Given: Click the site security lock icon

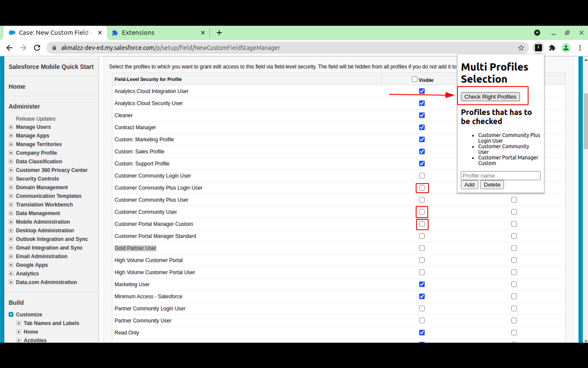Looking at the screenshot, I should click(54, 47).
